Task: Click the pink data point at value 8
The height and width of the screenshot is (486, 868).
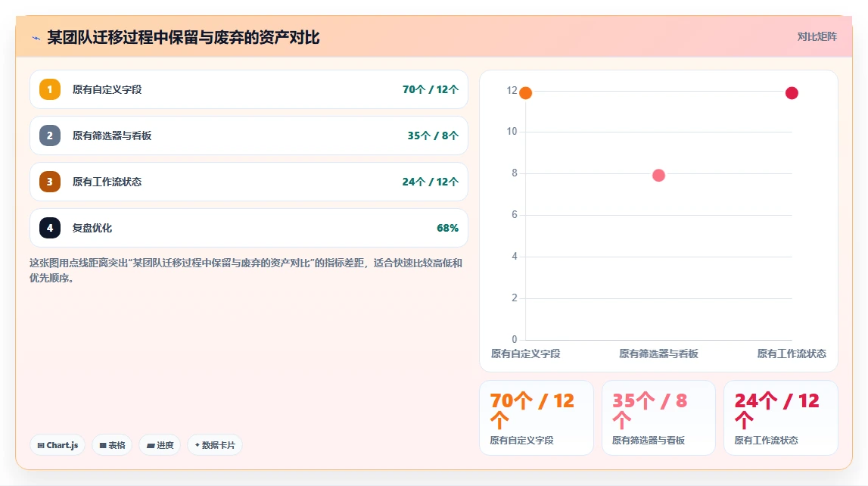Action: (658, 176)
